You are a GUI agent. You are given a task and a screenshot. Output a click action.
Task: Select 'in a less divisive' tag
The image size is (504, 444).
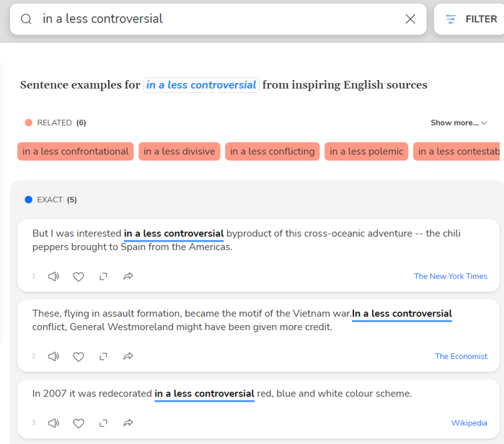[179, 151]
